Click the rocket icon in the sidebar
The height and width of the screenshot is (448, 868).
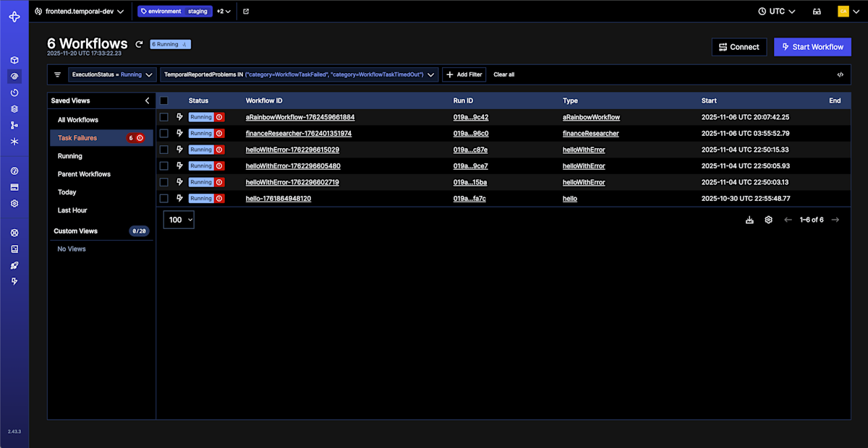click(14, 265)
